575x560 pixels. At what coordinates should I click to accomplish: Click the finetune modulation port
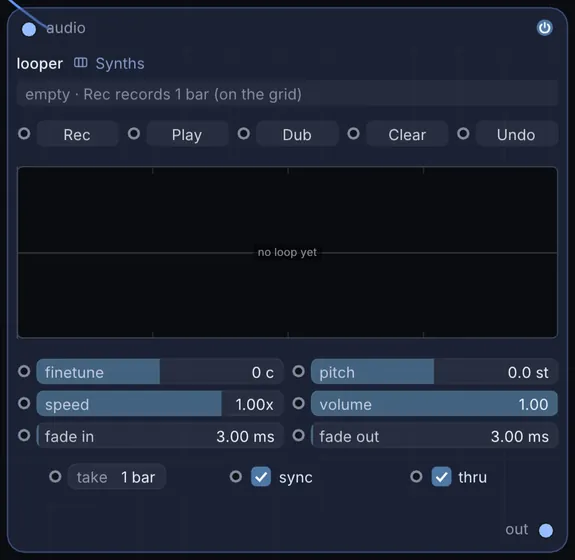(x=24, y=371)
